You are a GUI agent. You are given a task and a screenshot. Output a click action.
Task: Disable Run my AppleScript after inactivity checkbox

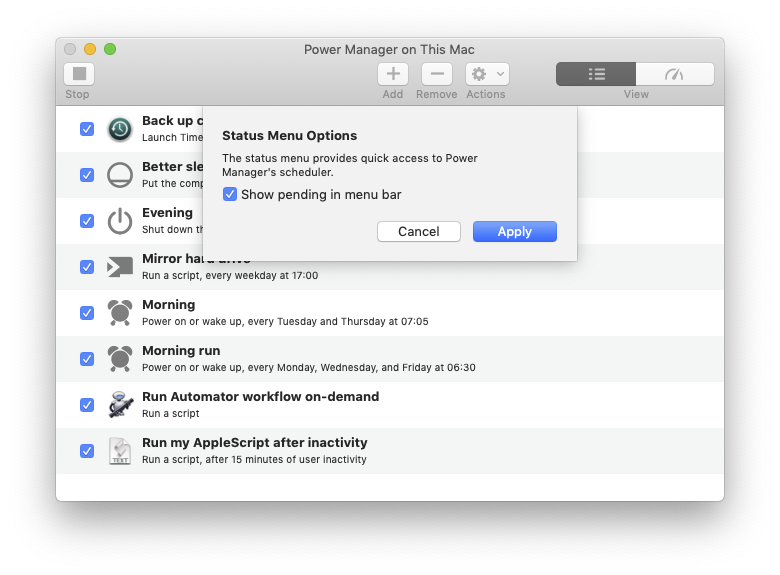(87, 451)
